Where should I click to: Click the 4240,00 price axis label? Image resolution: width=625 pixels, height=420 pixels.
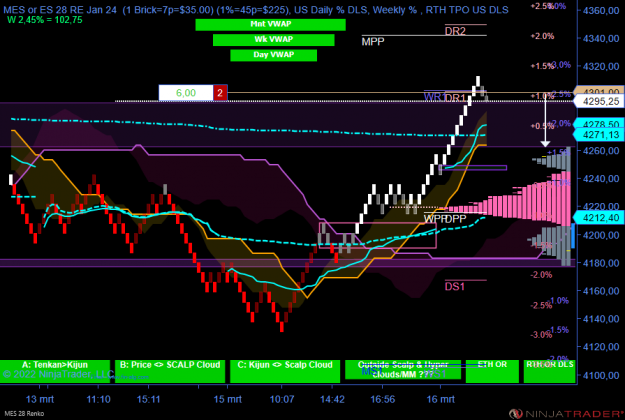(x=601, y=179)
